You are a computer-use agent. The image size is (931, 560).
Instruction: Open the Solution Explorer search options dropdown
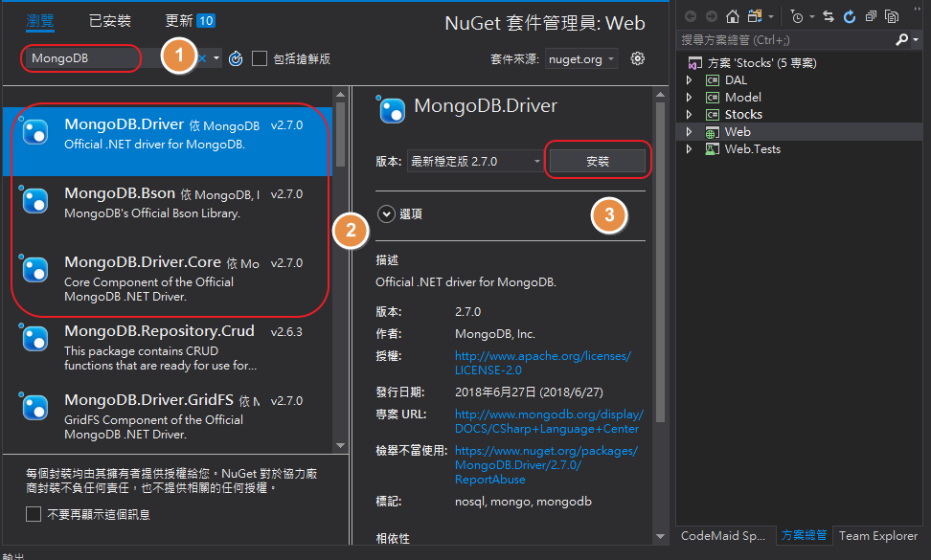(x=916, y=40)
